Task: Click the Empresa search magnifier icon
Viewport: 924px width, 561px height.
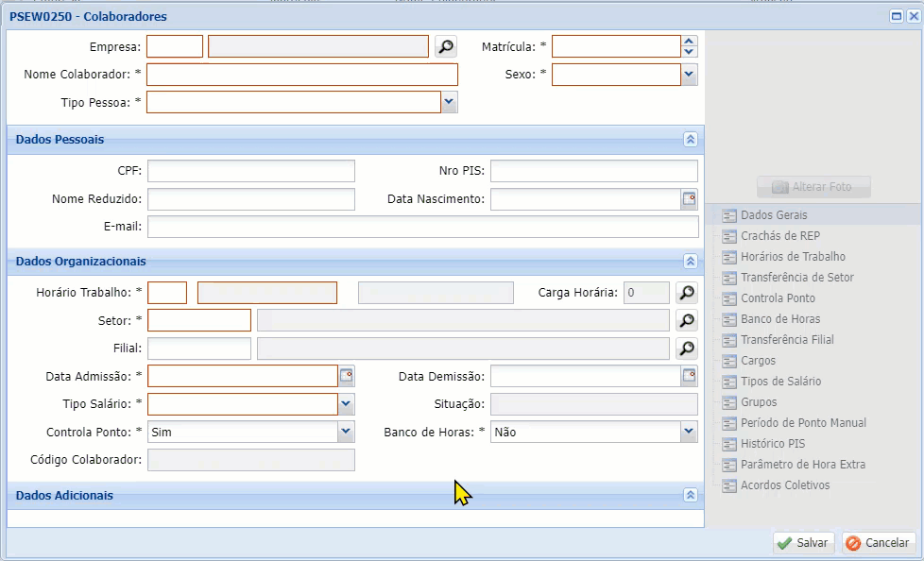Action: [x=445, y=46]
